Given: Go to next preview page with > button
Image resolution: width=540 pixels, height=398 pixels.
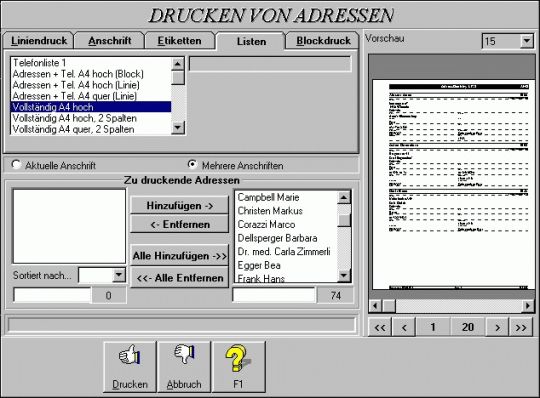Looking at the screenshot, I should point(497,327).
